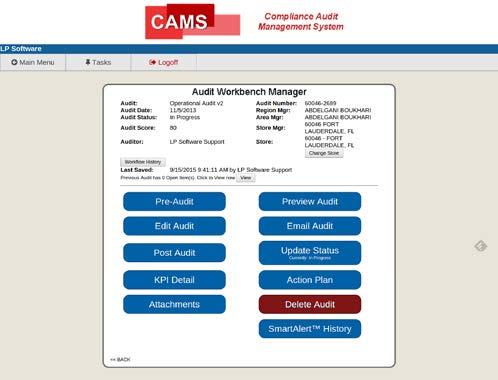Send the audit via Email Audit
Screen dimensions: 498x380
tap(310, 226)
